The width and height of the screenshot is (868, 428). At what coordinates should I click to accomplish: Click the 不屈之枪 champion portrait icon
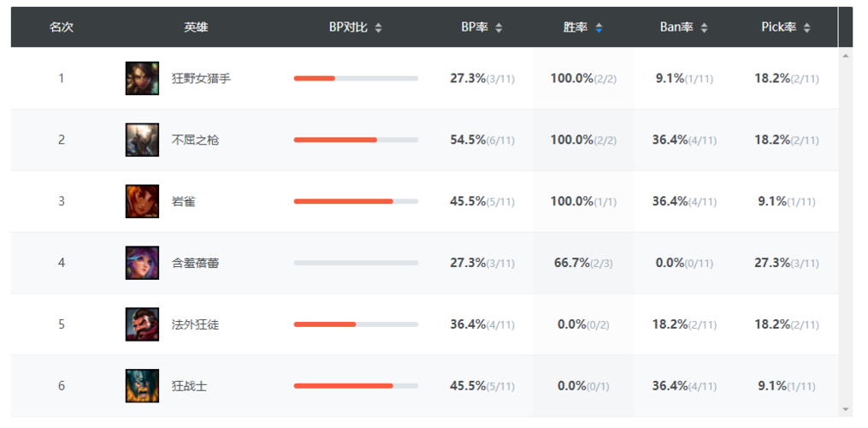point(142,140)
